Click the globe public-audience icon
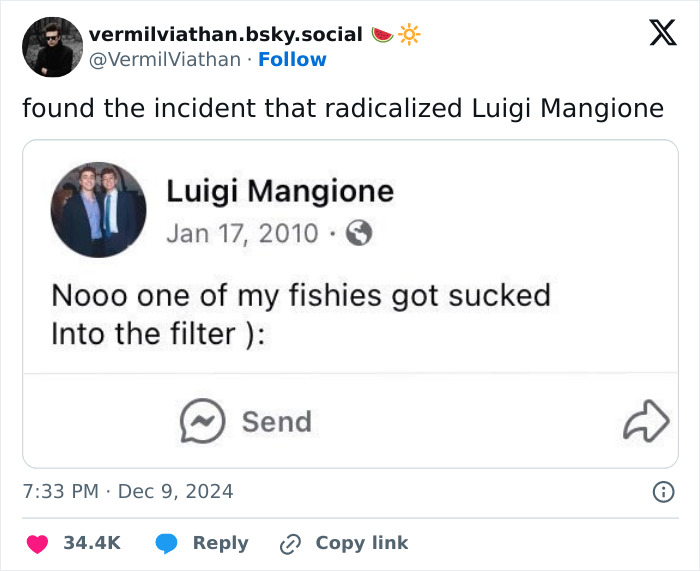This screenshot has width=700, height=571. (358, 234)
